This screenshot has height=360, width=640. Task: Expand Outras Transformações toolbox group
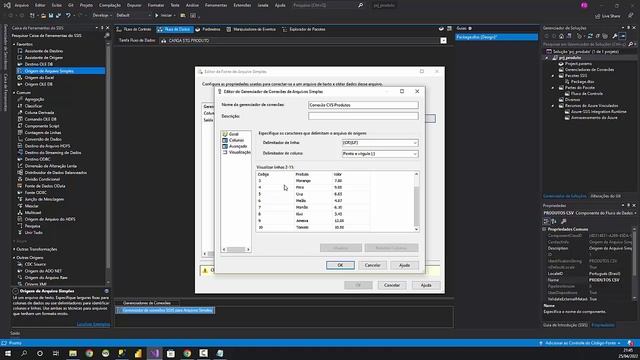coord(14,249)
